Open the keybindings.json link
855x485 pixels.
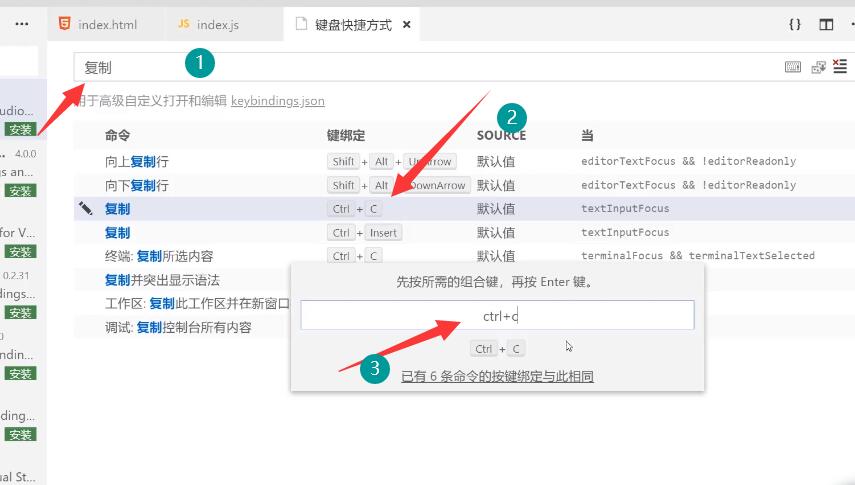click(x=278, y=101)
